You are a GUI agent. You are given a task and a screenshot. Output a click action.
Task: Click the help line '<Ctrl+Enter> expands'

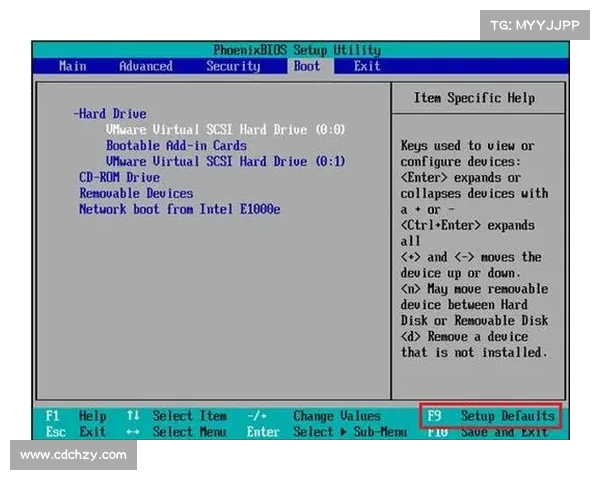pyautogui.click(x=467, y=225)
